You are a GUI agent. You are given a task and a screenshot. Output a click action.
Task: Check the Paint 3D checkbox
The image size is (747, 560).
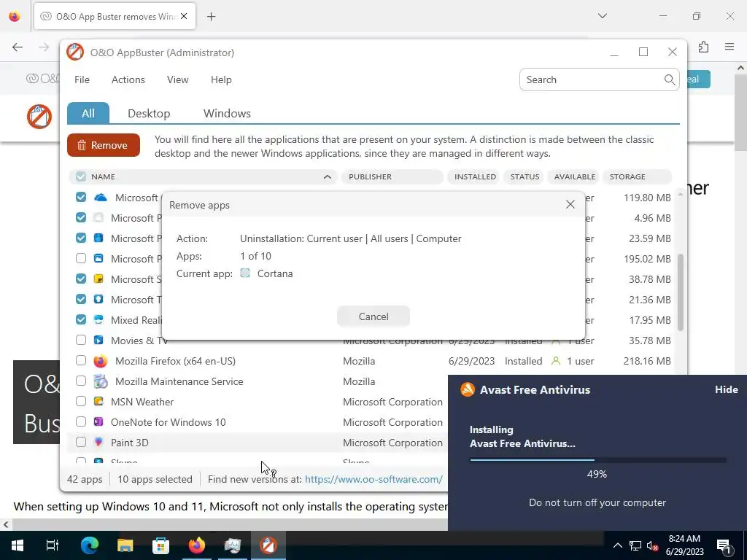[81, 442]
